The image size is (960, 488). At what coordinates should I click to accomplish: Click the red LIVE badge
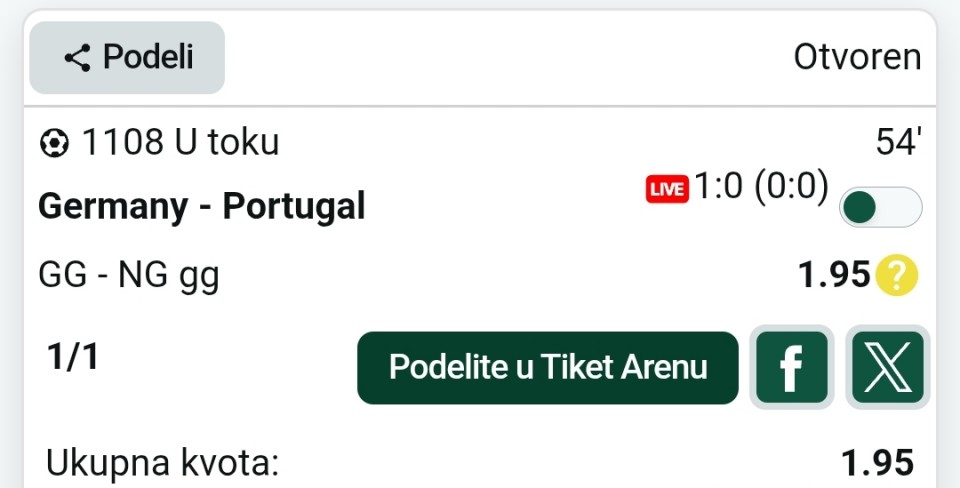pos(667,189)
